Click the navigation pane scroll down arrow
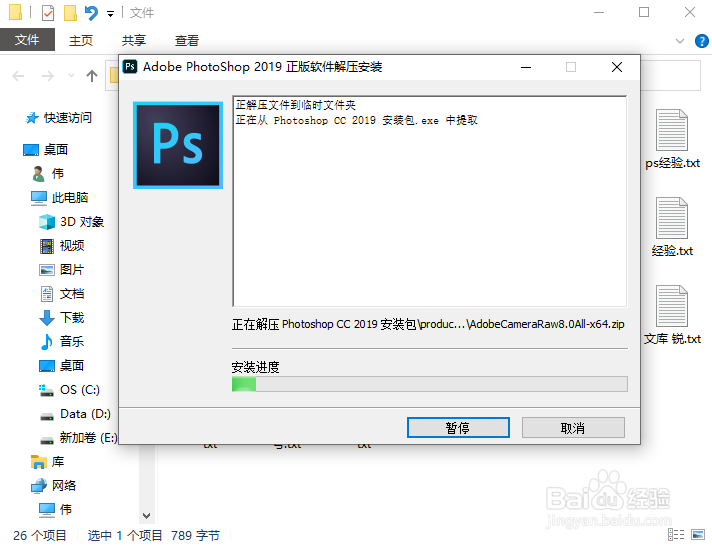 pyautogui.click(x=146, y=516)
